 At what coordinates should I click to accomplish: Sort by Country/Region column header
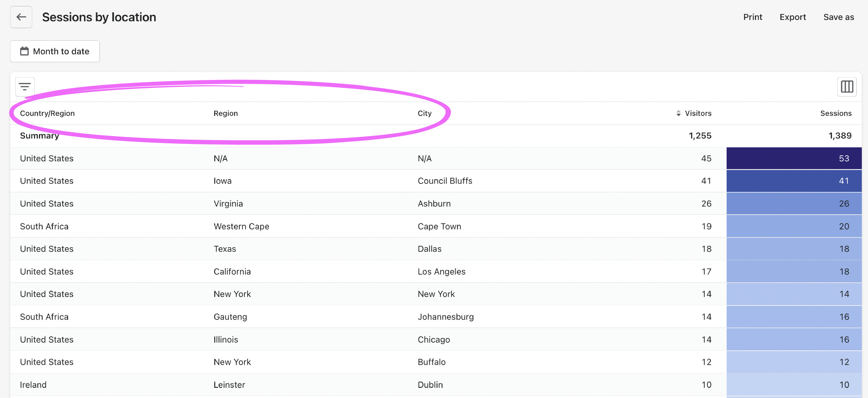point(47,113)
